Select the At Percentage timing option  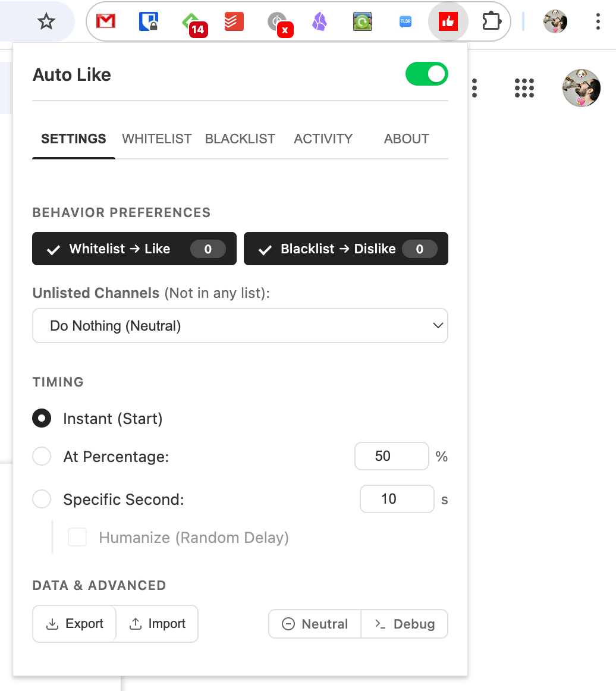(42, 456)
